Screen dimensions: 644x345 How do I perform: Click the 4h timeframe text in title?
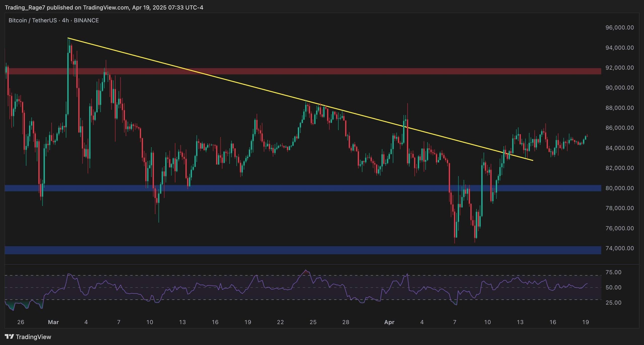(65, 20)
